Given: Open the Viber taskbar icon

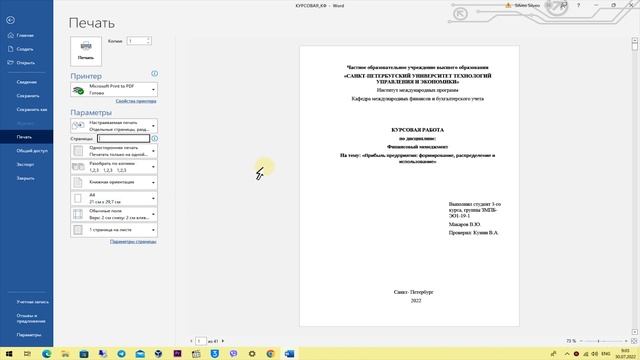Looking at the screenshot, I should [233, 353].
